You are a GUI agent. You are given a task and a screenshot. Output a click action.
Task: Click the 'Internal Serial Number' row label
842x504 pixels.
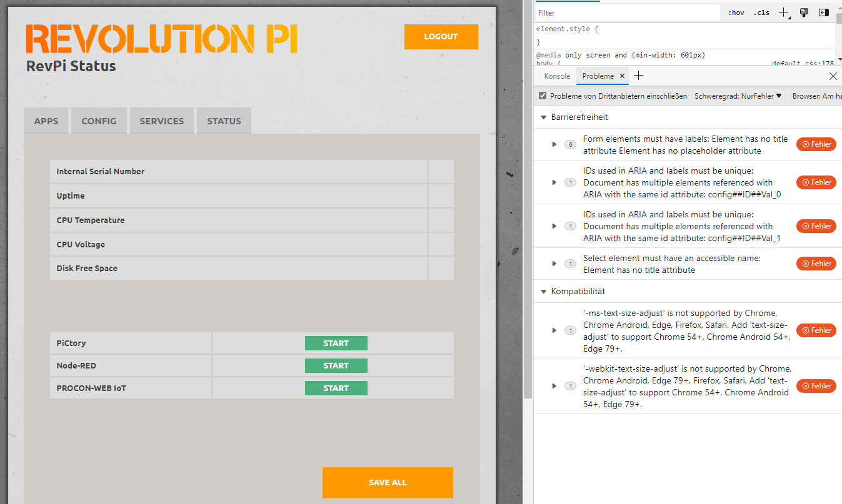(101, 172)
